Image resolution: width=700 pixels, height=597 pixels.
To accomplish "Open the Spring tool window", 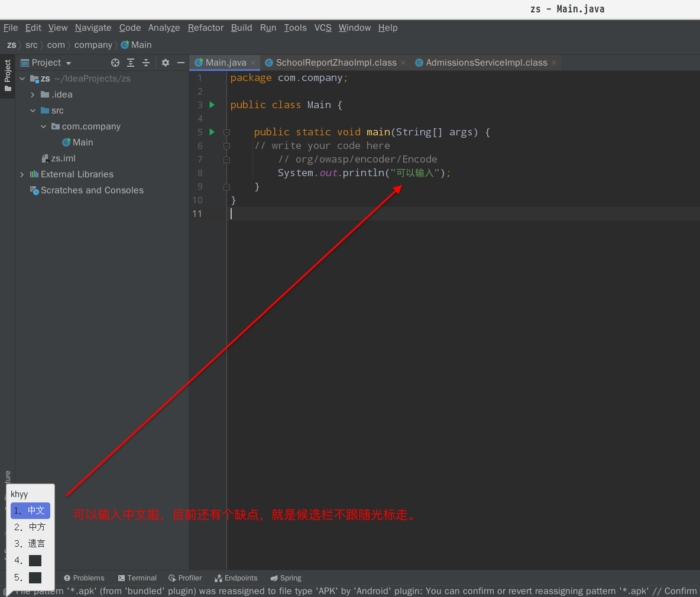I will [286, 578].
